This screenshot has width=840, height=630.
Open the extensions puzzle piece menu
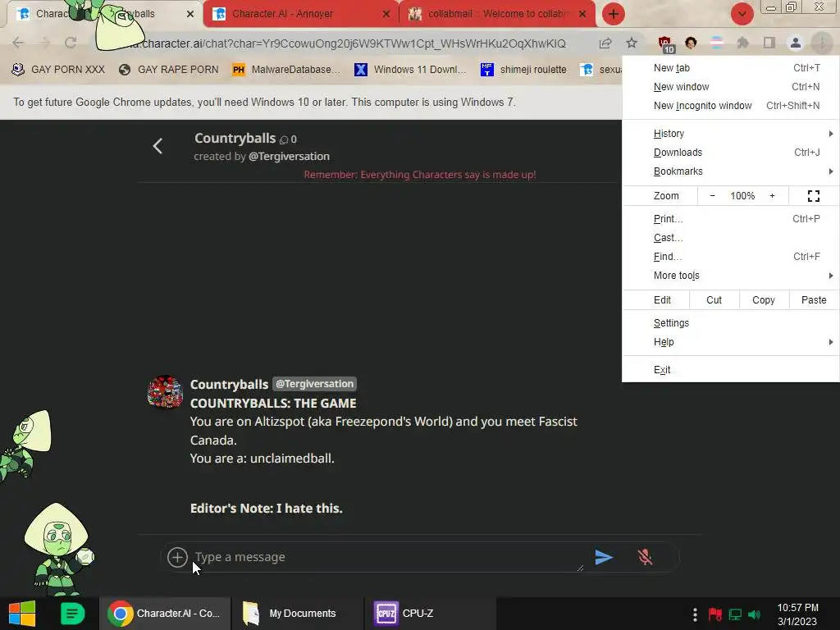click(x=742, y=43)
